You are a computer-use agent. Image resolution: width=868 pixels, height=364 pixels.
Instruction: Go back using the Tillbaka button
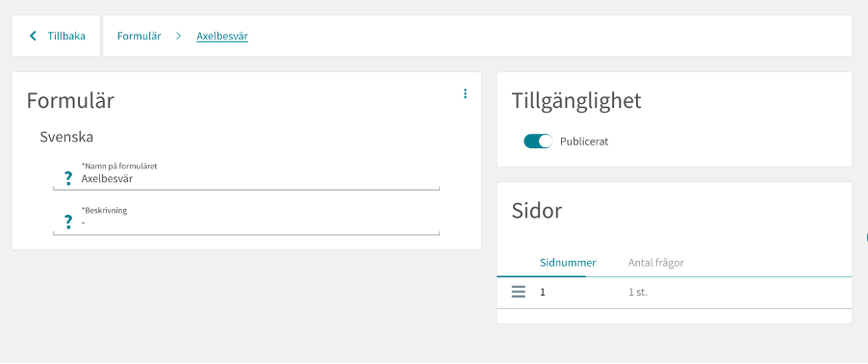click(x=56, y=36)
